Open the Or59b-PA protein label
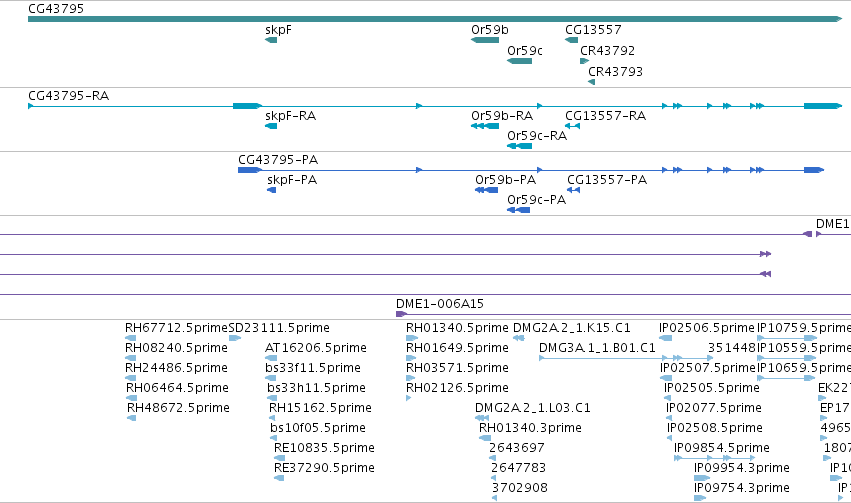This screenshot has height=503, width=851. tap(505, 180)
